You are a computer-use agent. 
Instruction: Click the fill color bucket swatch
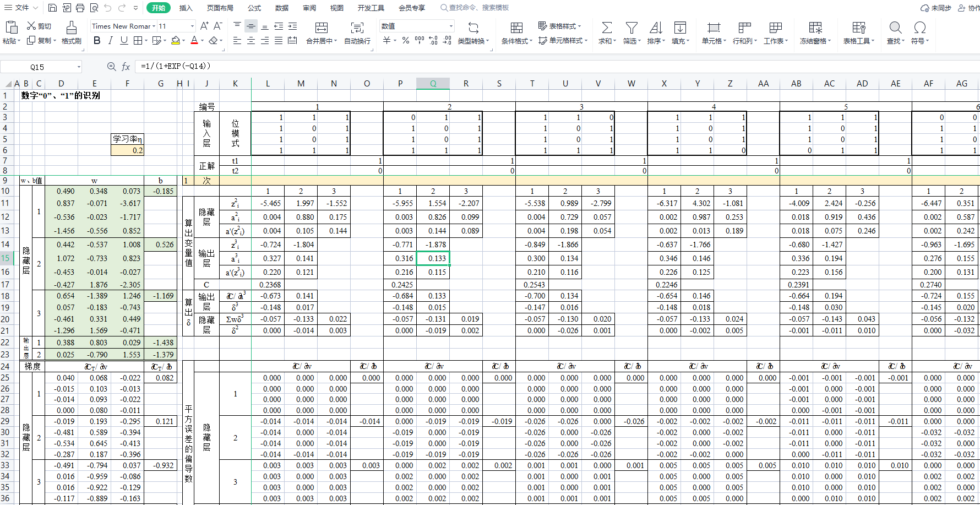(176, 40)
